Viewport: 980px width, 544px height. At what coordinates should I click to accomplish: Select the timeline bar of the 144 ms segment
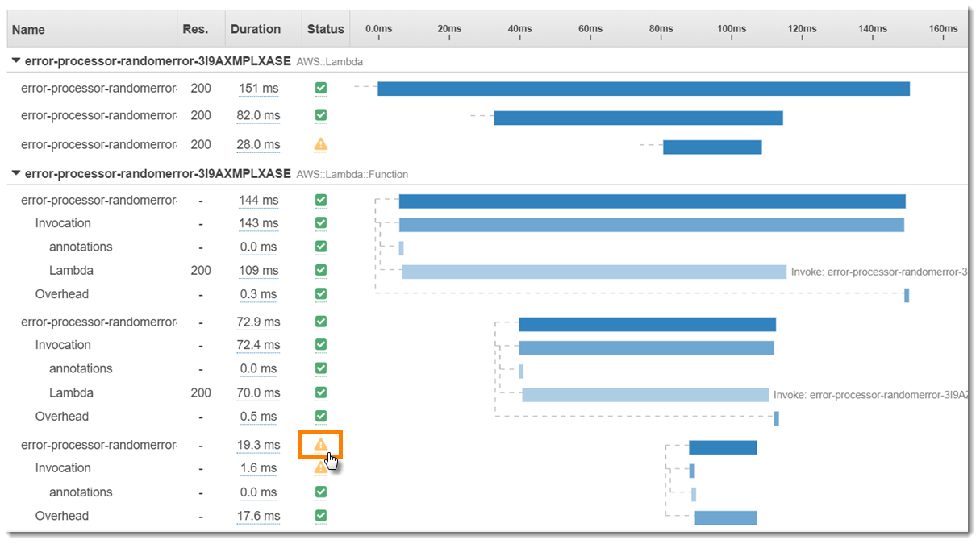pos(652,201)
